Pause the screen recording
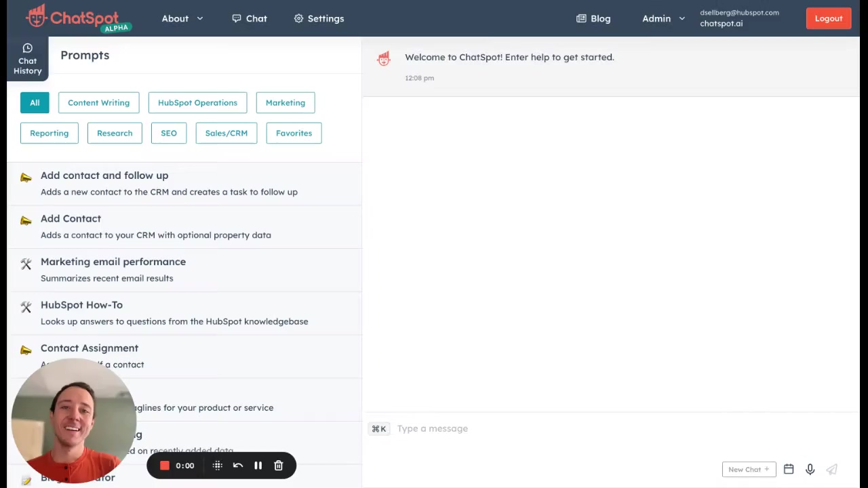 click(258, 466)
